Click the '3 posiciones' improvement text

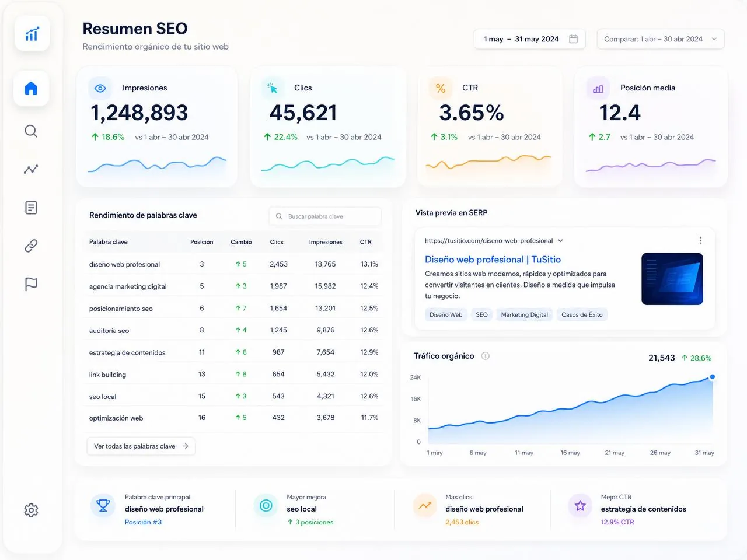[x=310, y=522]
